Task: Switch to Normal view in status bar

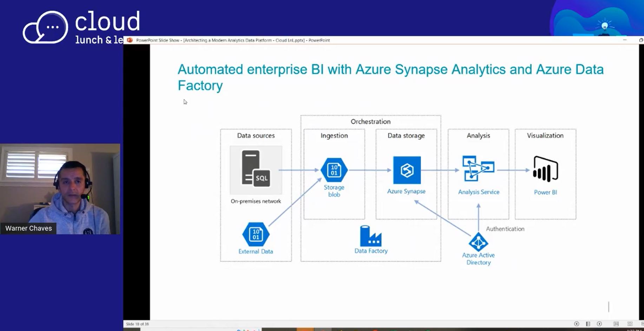Action: [x=616, y=324]
